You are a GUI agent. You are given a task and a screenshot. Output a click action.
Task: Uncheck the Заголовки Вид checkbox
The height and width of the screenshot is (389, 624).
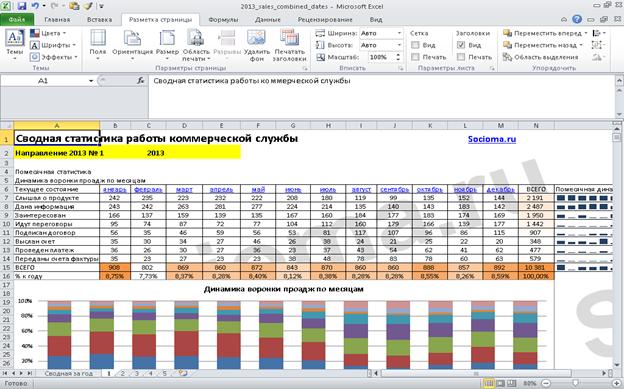tap(461, 45)
